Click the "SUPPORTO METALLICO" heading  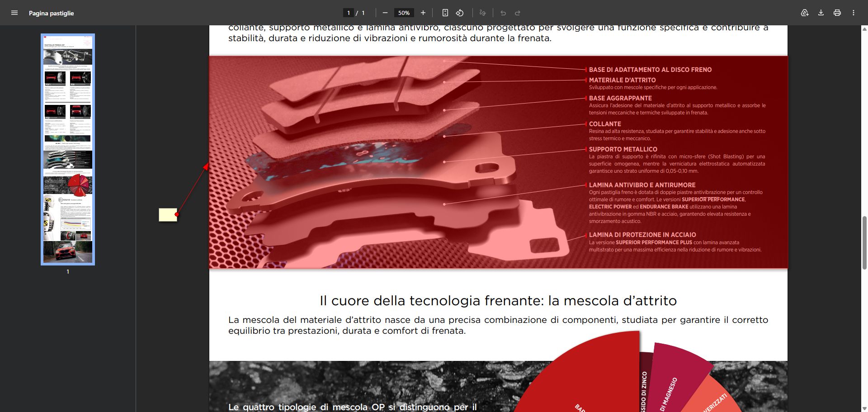click(623, 149)
